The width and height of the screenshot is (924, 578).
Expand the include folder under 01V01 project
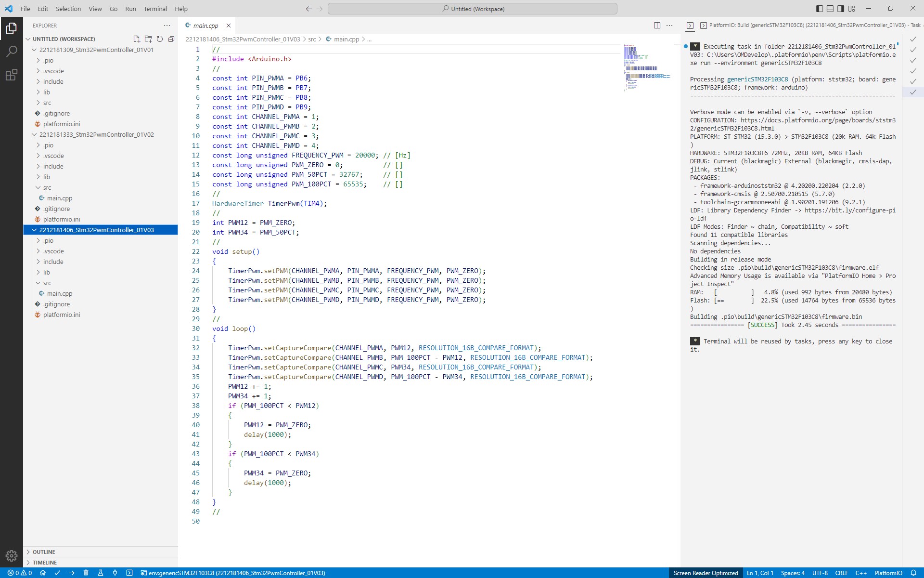pos(53,81)
